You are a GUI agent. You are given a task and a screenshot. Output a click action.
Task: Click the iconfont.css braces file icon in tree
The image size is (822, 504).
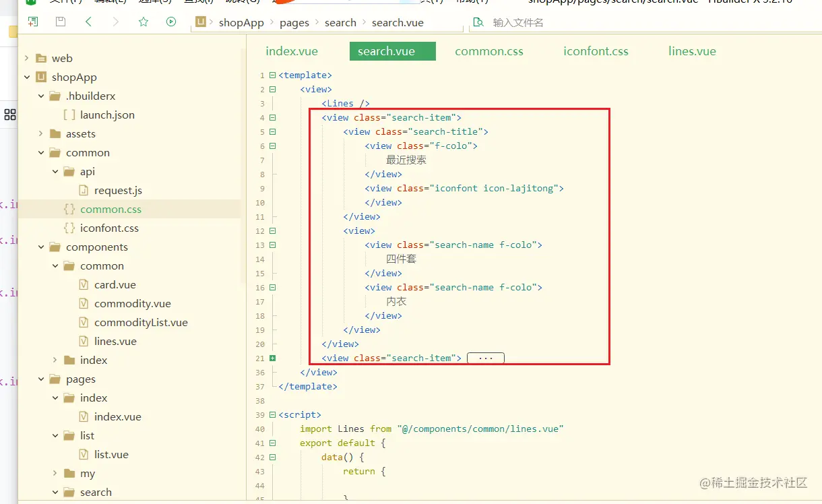point(69,228)
